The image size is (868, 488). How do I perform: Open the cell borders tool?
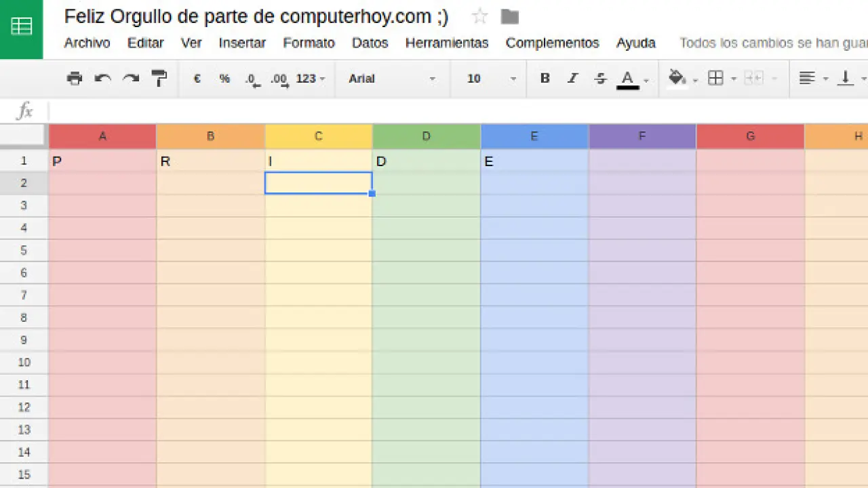pyautogui.click(x=715, y=79)
